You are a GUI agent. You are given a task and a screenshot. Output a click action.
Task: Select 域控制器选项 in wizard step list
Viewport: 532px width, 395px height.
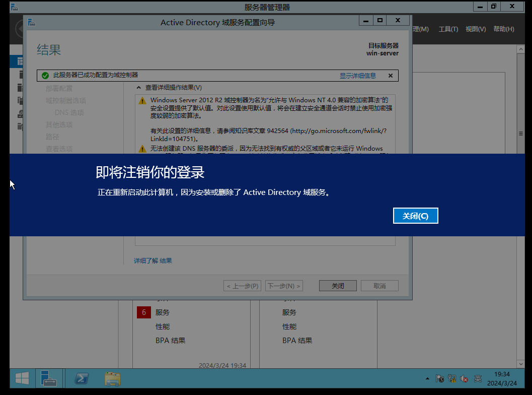click(x=66, y=101)
